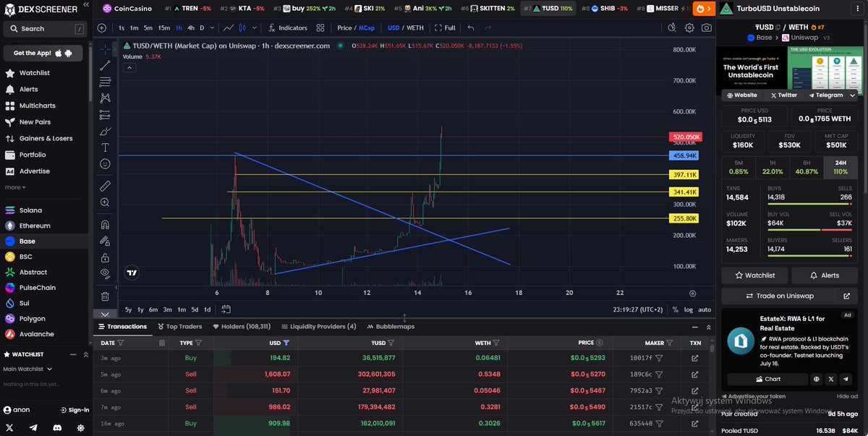Screen dimensions: 868x436
Task: Click Trade on Uniswap button
Action: tap(779, 296)
